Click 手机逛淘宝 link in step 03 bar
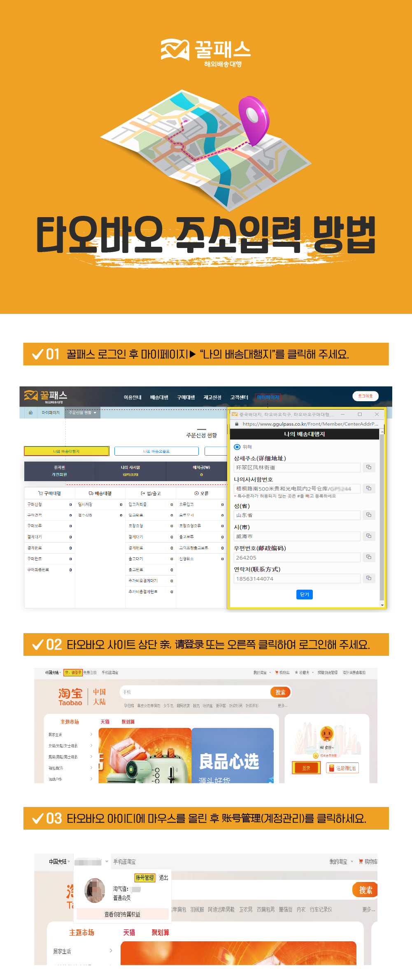The width and height of the screenshot is (412, 980). pyautogui.click(x=124, y=861)
